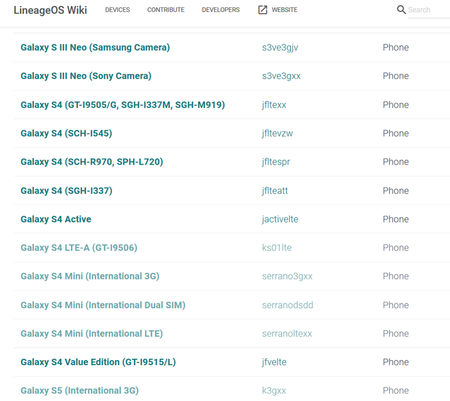Focus the Search input field

point(429,10)
